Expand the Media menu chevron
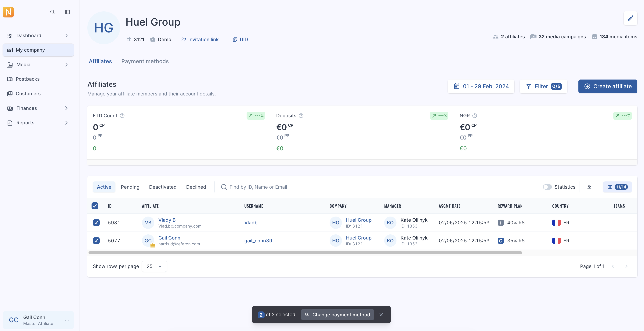Screen dimensions: 644x331 (x=66, y=65)
